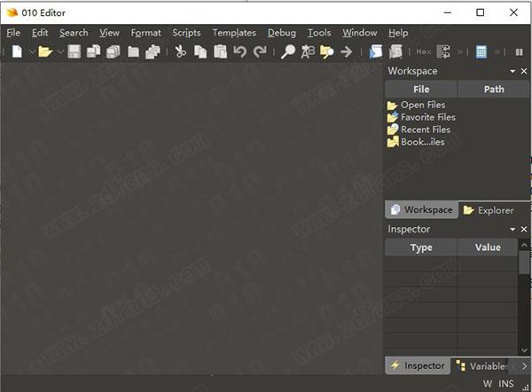This screenshot has width=532, height=392.
Task: Click the Goto arrow icon
Action: [347, 51]
